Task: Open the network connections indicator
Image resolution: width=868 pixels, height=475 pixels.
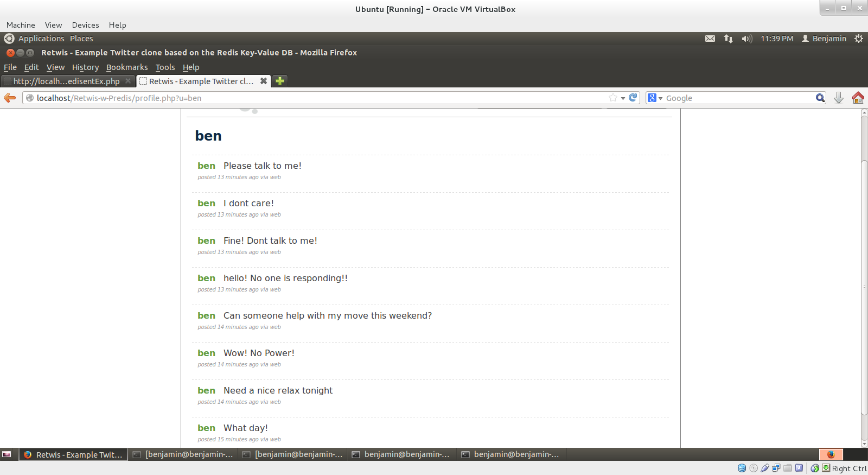Action: (729, 39)
